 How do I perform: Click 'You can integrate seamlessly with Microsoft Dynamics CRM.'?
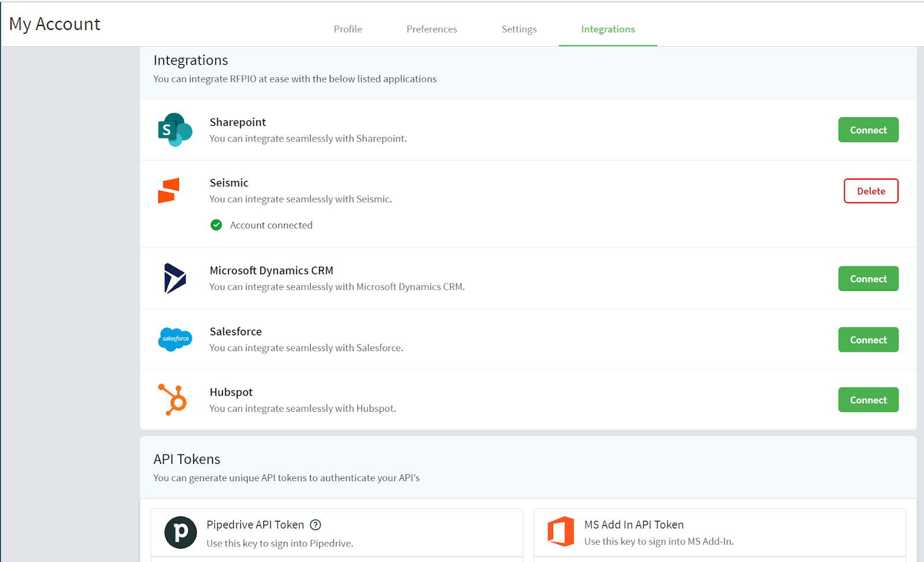337,287
